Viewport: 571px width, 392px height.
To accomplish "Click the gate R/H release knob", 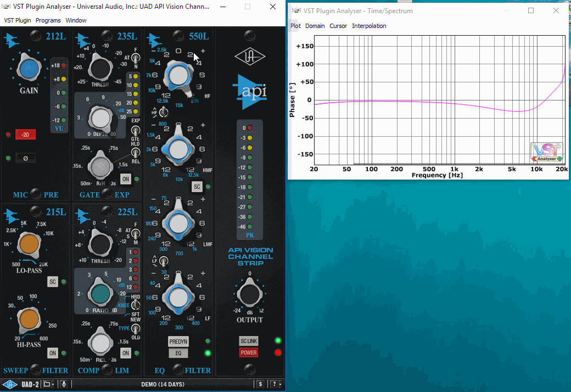I will click(x=100, y=166).
